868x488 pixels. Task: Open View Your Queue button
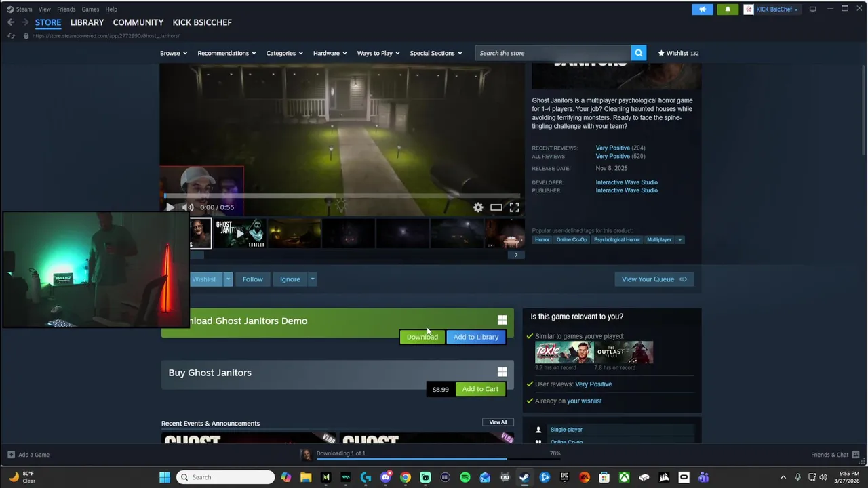click(654, 279)
